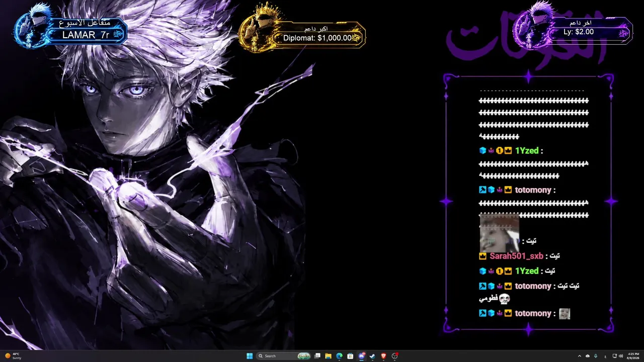Open the volume speaker tray icon
Screen dimensions: 644x362
[621, 356]
